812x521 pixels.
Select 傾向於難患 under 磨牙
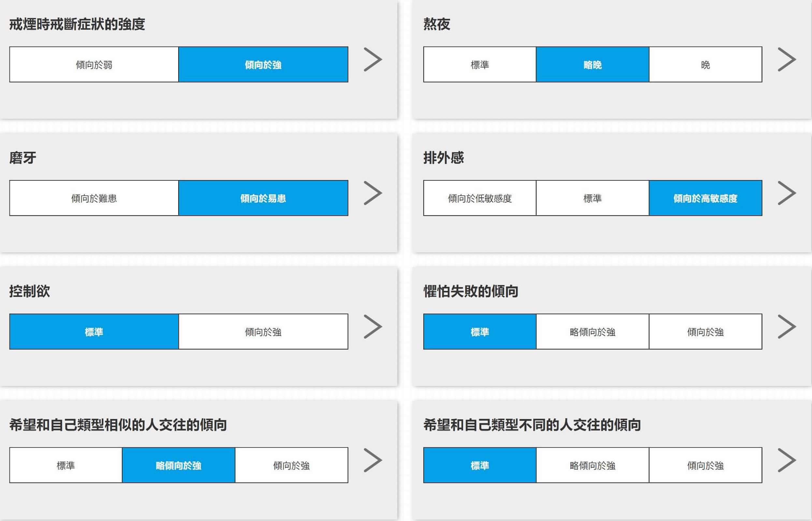(94, 198)
